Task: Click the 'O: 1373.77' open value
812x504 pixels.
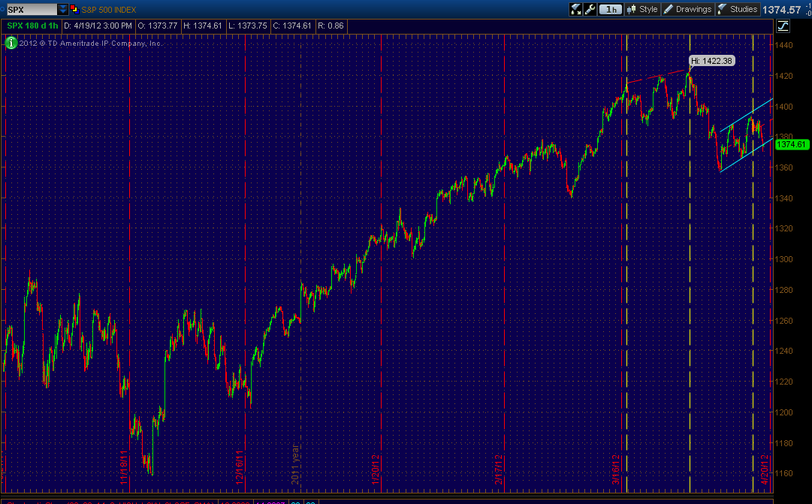Action: 158,26
